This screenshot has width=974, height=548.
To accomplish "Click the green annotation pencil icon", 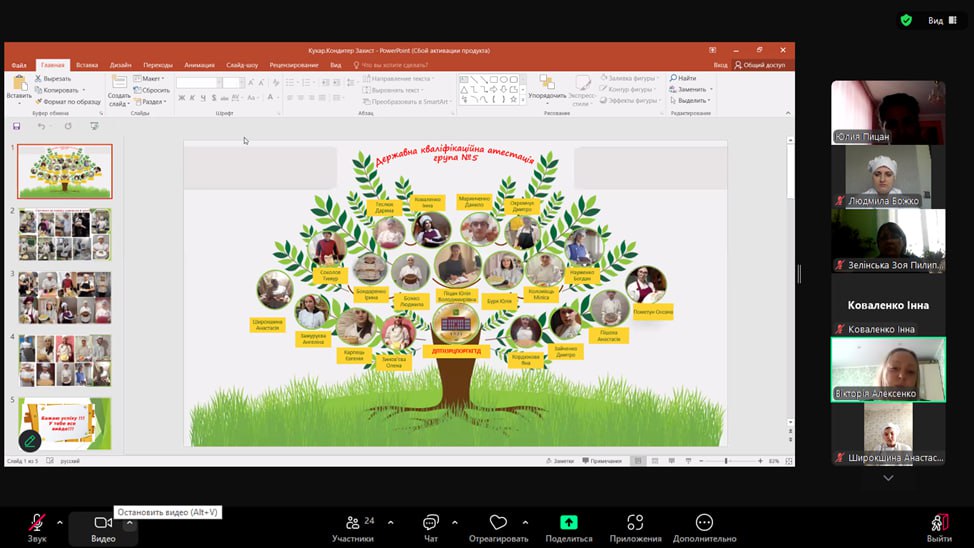I will [30, 440].
